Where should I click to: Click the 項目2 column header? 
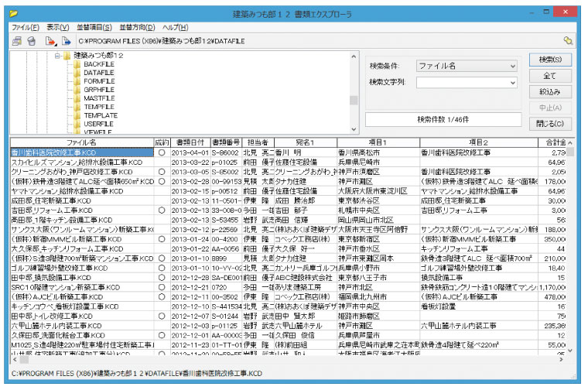point(478,142)
